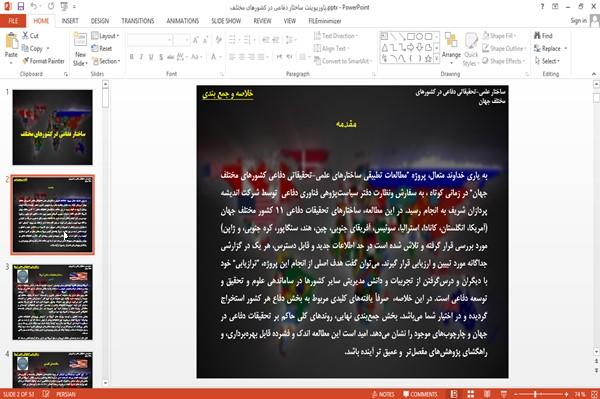600x399 pixels.
Task: Switch to Slide Sorter view
Action: (470, 394)
